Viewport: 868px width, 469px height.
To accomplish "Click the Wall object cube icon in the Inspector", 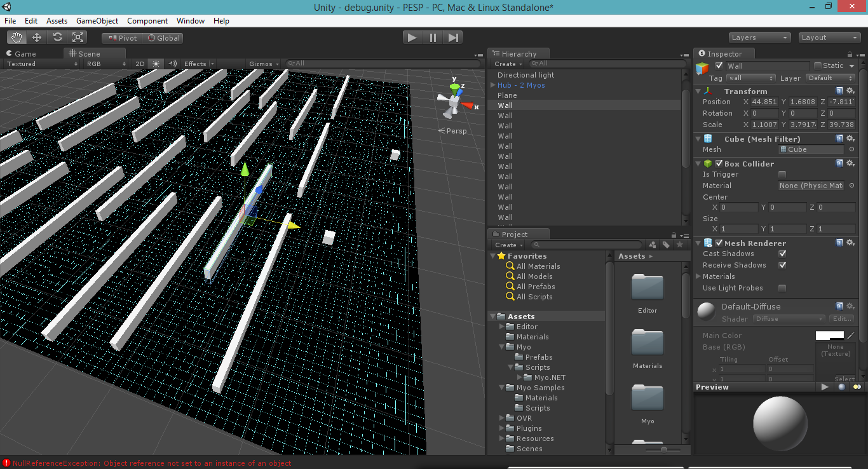I will point(702,69).
